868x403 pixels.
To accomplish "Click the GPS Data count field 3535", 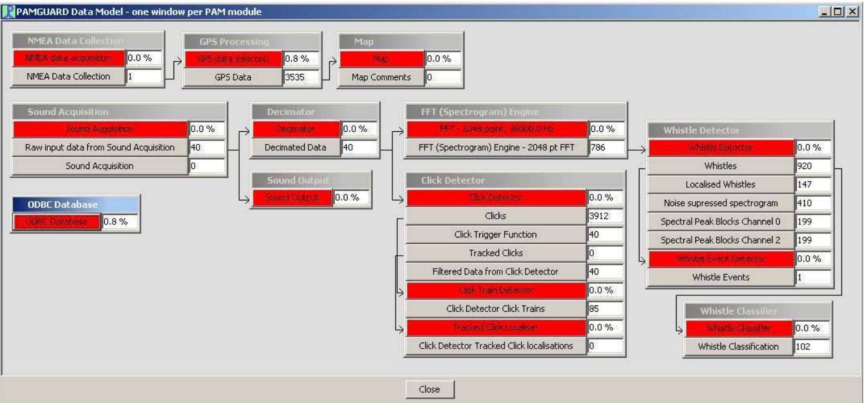I will (301, 77).
